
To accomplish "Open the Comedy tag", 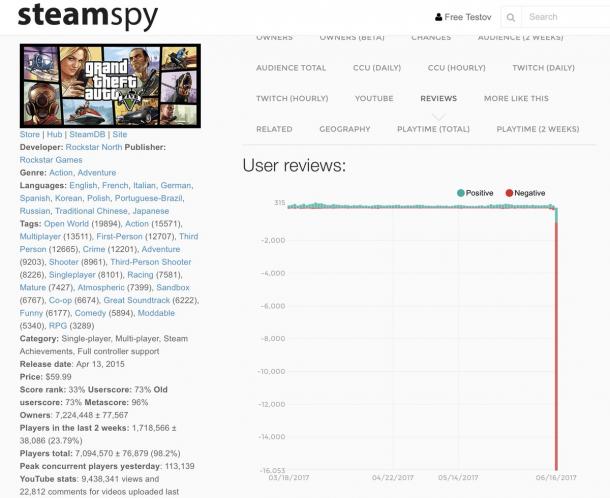I will (x=90, y=313).
